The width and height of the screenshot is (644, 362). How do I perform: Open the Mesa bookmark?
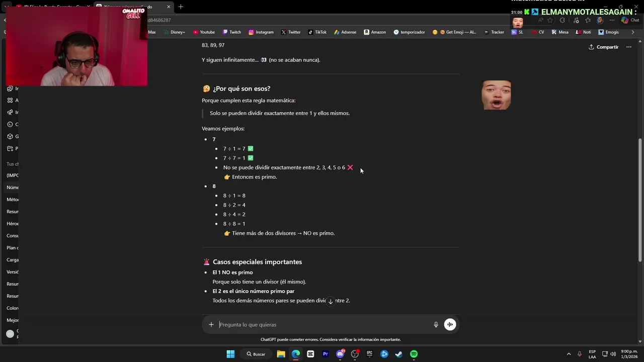pos(560,32)
